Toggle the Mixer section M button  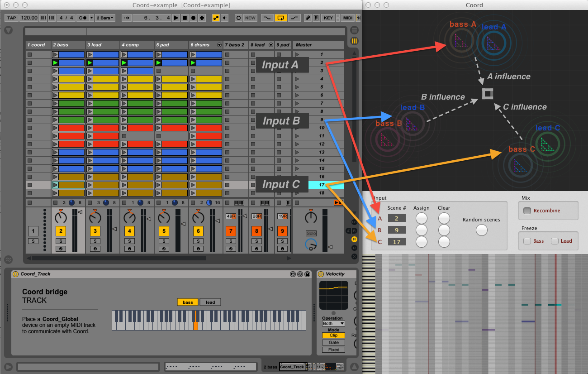coord(354,239)
